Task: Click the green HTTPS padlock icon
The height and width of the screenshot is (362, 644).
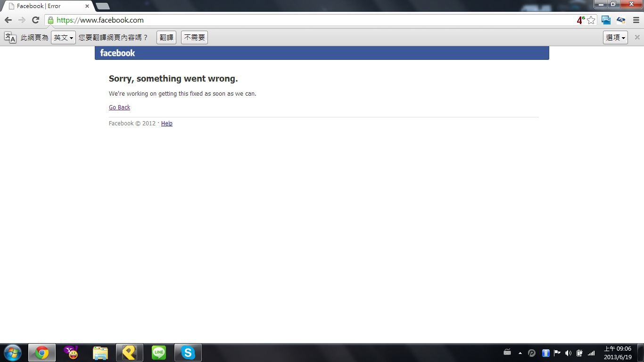Action: (50, 20)
